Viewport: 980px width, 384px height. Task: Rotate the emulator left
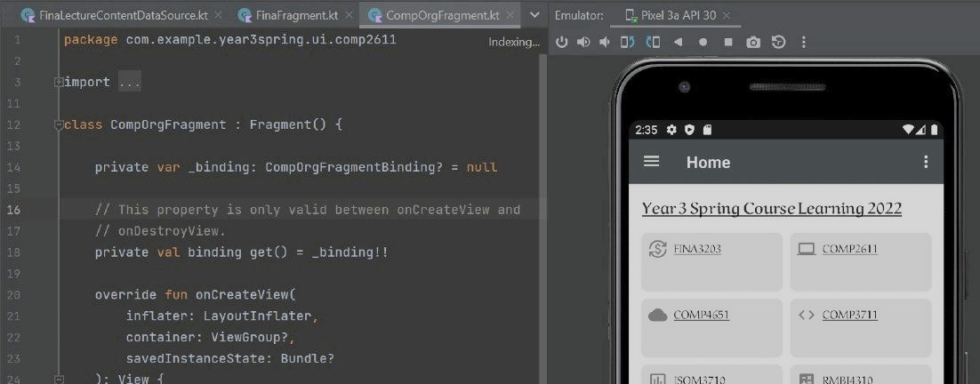(x=627, y=42)
